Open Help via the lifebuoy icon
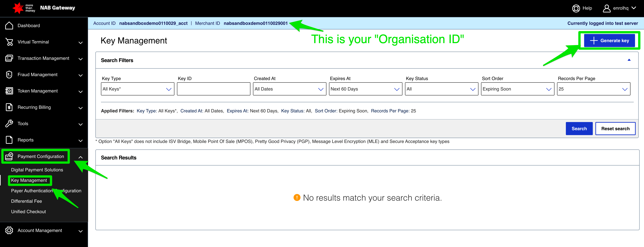Screen dimensions: 644x247 (576, 8)
